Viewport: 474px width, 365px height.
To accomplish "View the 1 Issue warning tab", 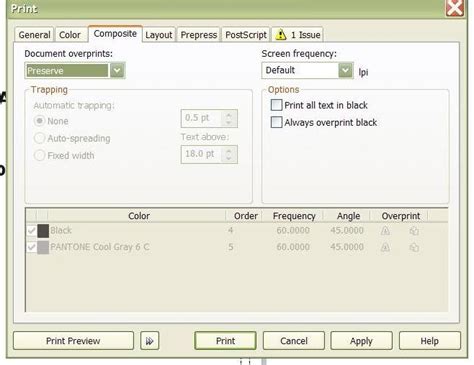I will (298, 35).
